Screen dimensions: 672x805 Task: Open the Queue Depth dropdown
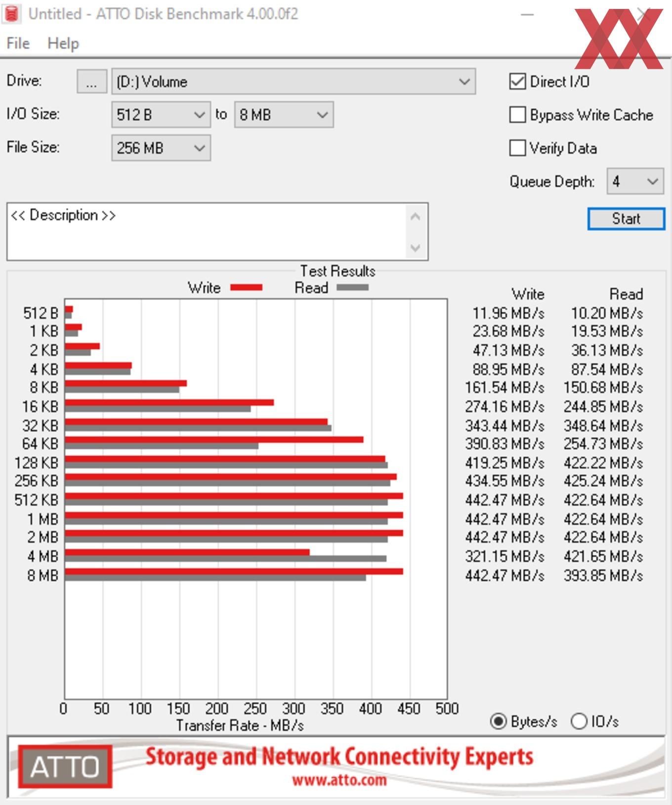tap(635, 181)
